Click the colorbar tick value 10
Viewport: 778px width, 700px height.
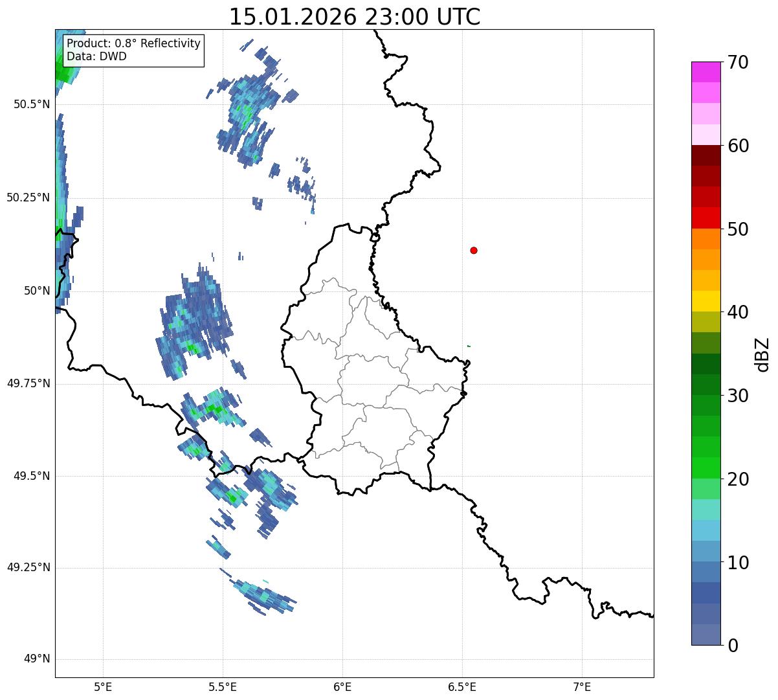pos(738,562)
